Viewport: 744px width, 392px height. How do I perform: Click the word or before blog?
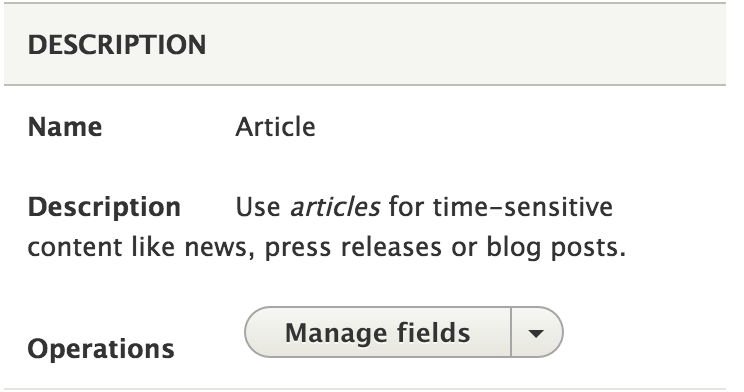coord(464,248)
